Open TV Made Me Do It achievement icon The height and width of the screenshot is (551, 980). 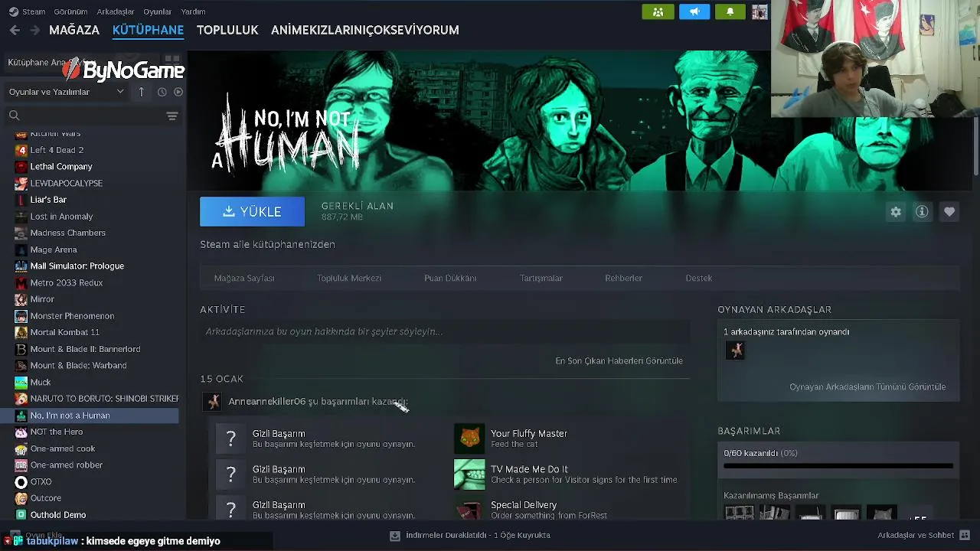pos(469,474)
